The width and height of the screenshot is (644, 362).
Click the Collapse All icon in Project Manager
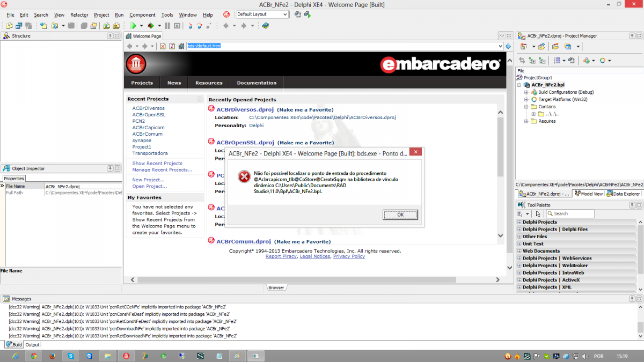[x=542, y=61]
